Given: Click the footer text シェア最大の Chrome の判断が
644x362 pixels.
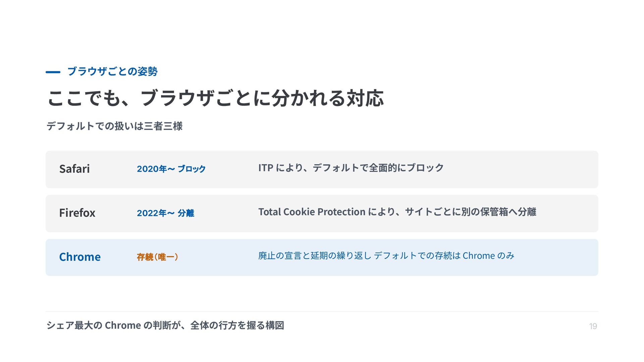Looking at the screenshot, I should coord(165,325).
